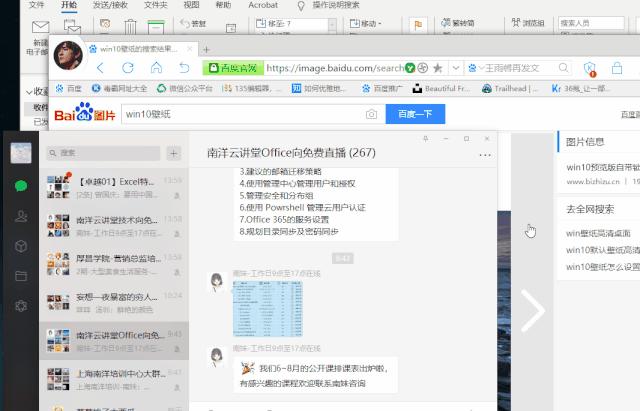Open the WeChat contacts icon in sidebar
Viewport: 640px width, 411px height.
(21, 216)
